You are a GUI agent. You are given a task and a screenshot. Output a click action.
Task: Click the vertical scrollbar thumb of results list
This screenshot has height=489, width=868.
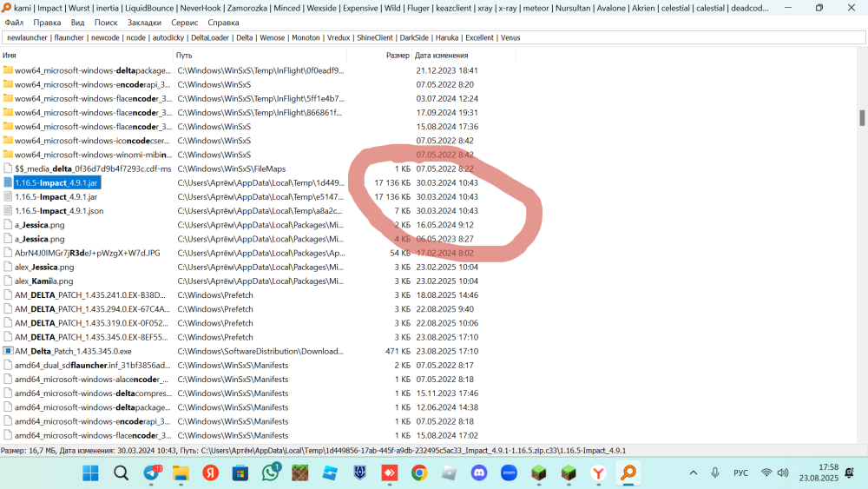(862, 118)
